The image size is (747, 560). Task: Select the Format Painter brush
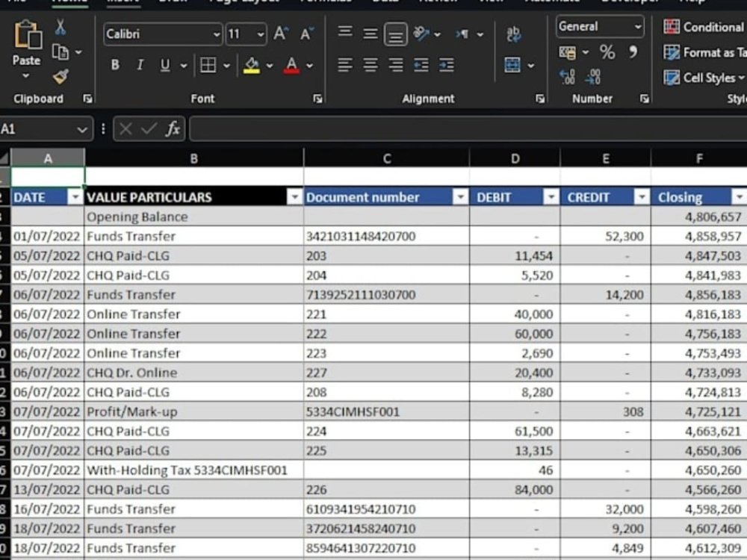click(x=61, y=76)
